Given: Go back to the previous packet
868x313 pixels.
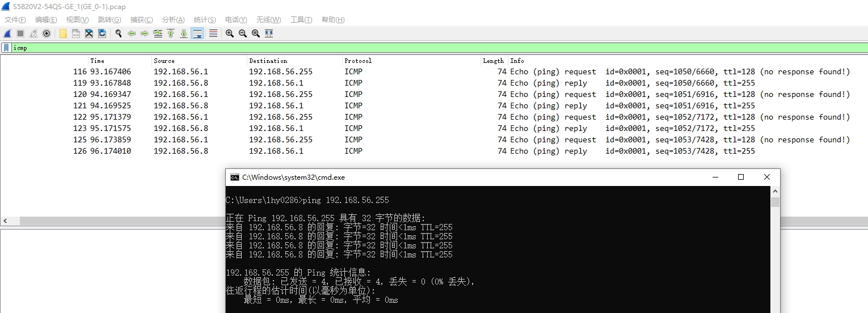Looking at the screenshot, I should tap(132, 33).
